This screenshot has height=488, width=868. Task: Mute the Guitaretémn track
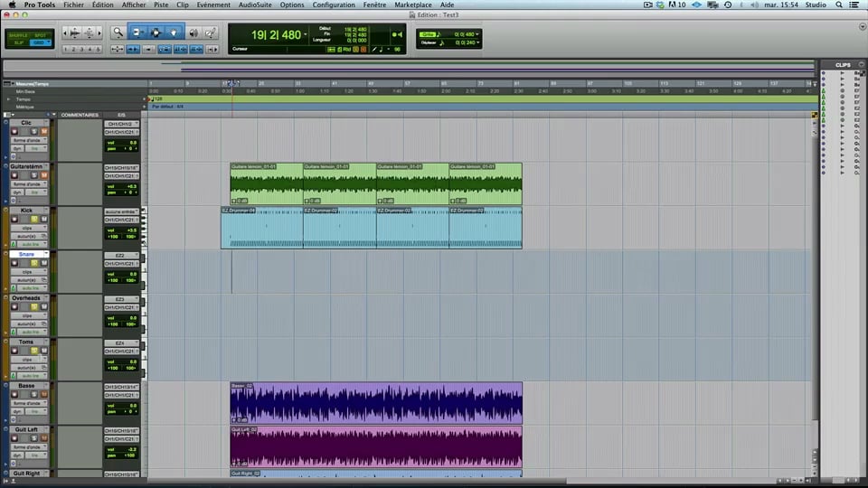click(43, 175)
